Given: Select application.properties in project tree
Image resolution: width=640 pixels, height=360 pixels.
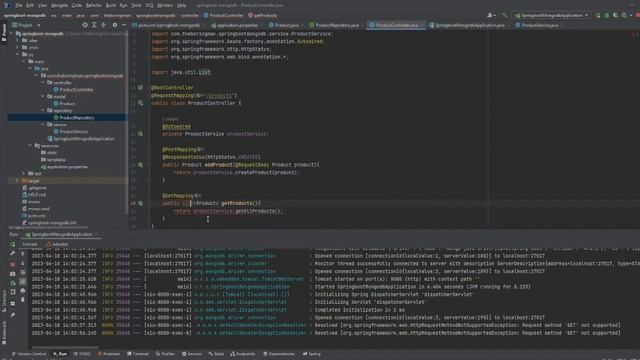Looking at the screenshot, I should pos(64,167).
